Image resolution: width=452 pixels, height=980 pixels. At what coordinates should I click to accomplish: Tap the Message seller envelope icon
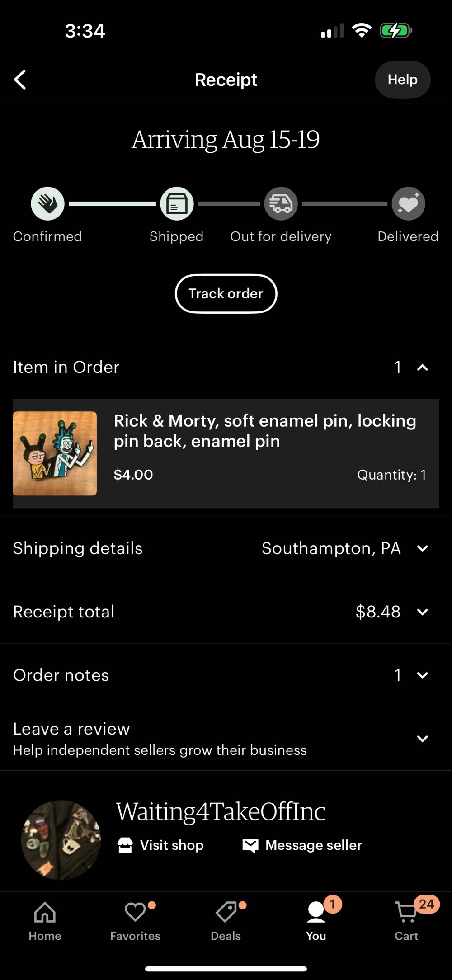250,845
